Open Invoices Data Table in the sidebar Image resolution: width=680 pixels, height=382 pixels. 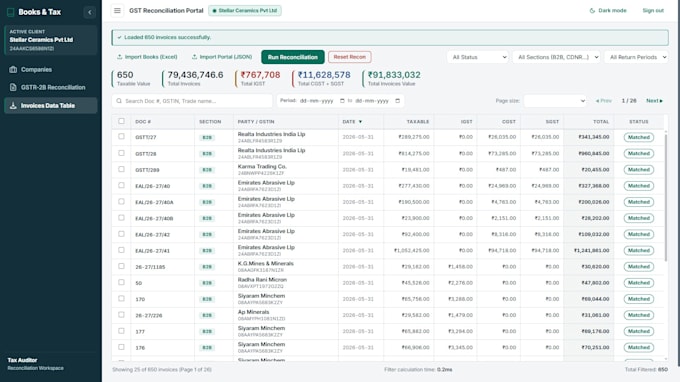point(51,105)
